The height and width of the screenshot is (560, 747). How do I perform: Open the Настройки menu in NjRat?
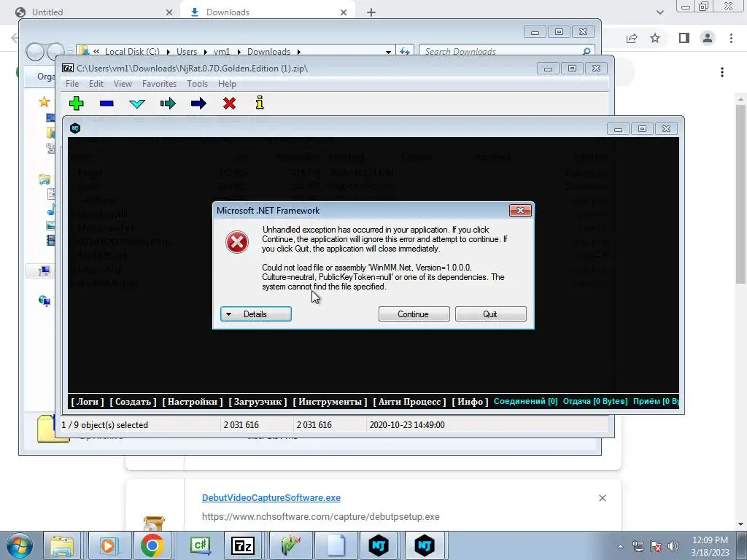point(193,402)
